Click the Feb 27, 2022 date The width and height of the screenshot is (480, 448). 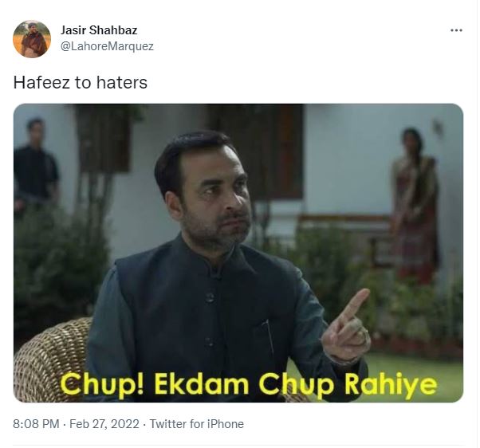pyautogui.click(x=104, y=424)
